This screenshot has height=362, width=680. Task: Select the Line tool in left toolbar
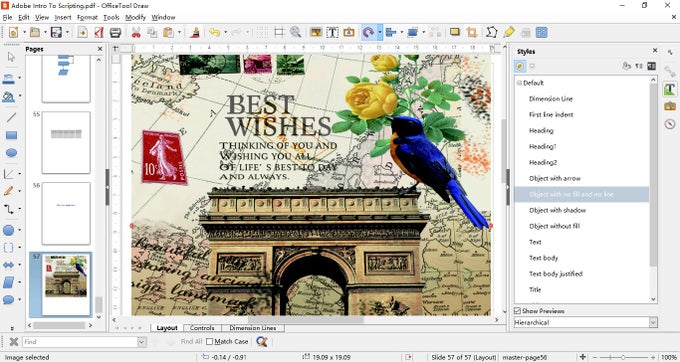11,117
